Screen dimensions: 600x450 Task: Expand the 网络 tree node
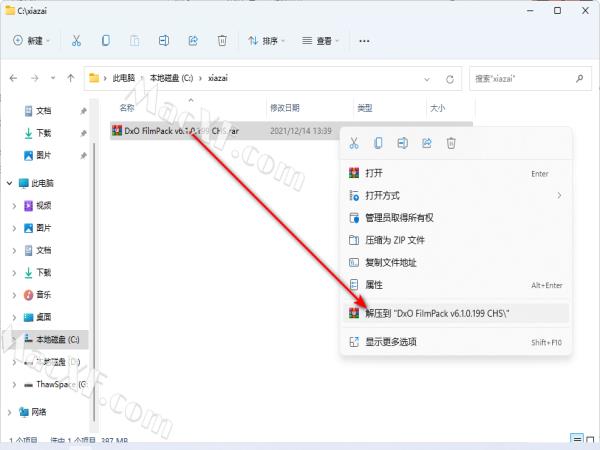pos(10,412)
